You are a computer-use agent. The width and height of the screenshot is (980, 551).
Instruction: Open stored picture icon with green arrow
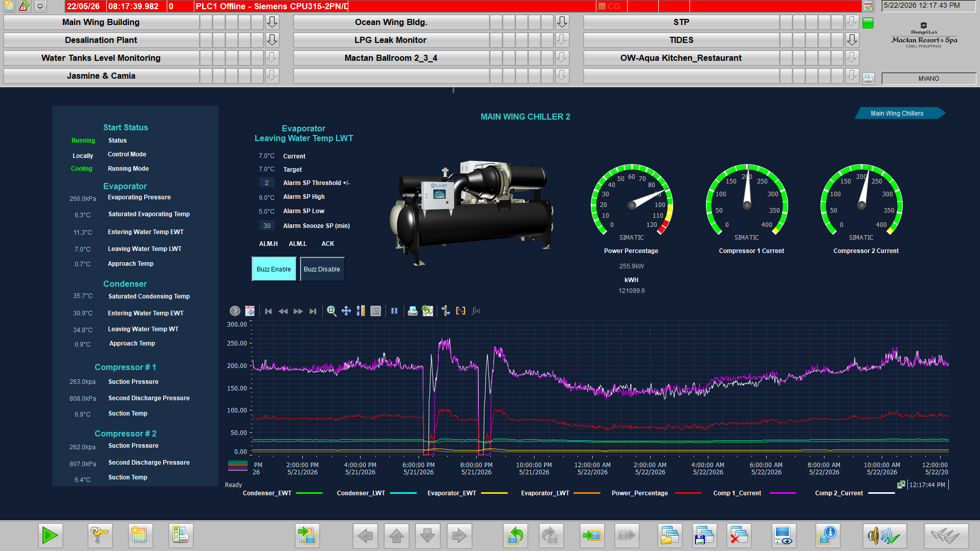(592, 536)
